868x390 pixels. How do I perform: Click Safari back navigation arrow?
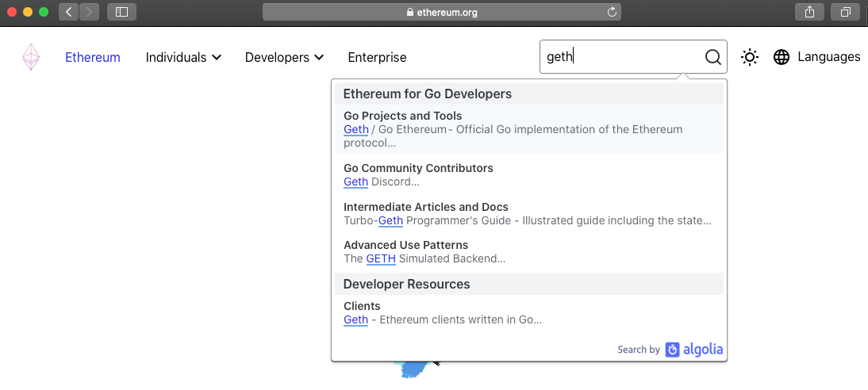69,12
